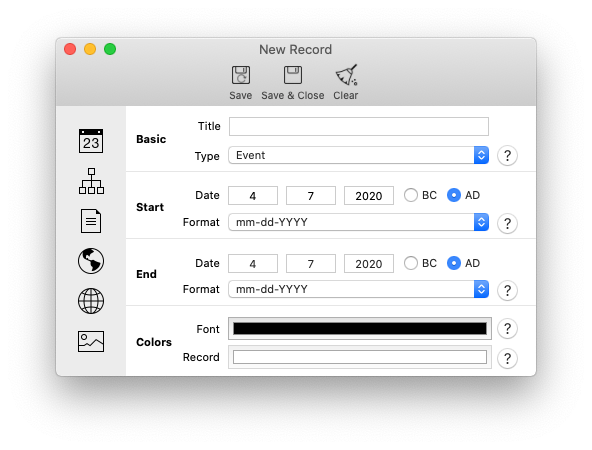Open the calendar date section in sidebar

(91, 141)
